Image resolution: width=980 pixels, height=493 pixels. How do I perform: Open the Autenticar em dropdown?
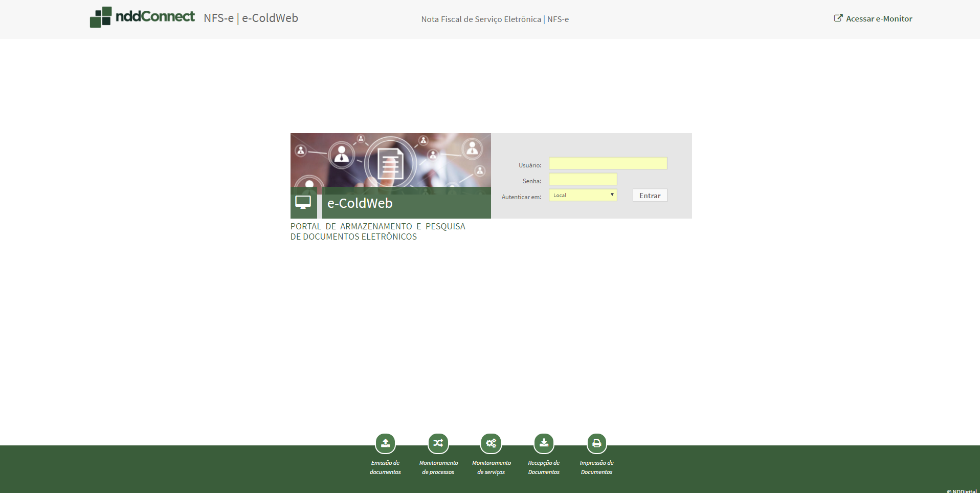click(583, 195)
